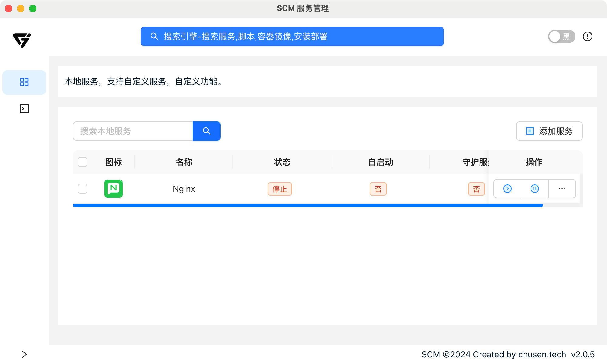Focus the 搜索本地服务 input field
Image resolution: width=607 pixels, height=364 pixels.
click(133, 131)
